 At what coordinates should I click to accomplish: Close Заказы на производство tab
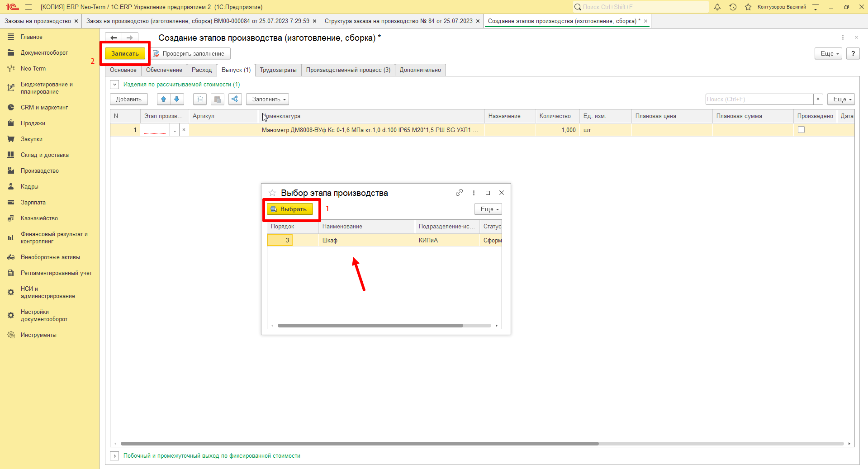click(76, 21)
